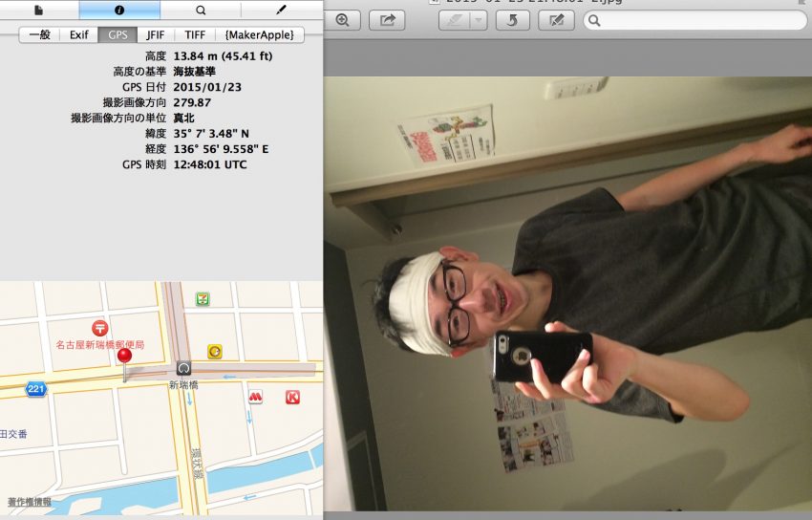The height and width of the screenshot is (520, 812).
Task: Click the Preview search field
Action: tap(694, 20)
